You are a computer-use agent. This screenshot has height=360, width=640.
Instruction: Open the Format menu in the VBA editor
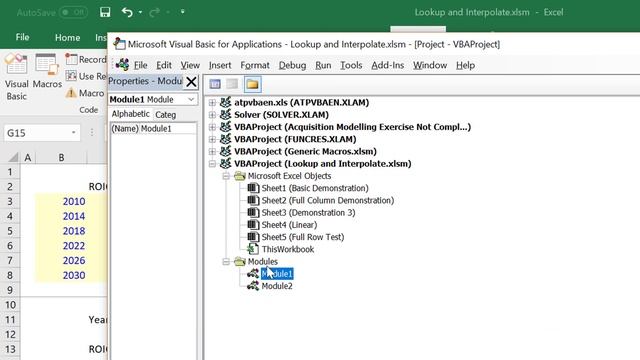click(255, 65)
